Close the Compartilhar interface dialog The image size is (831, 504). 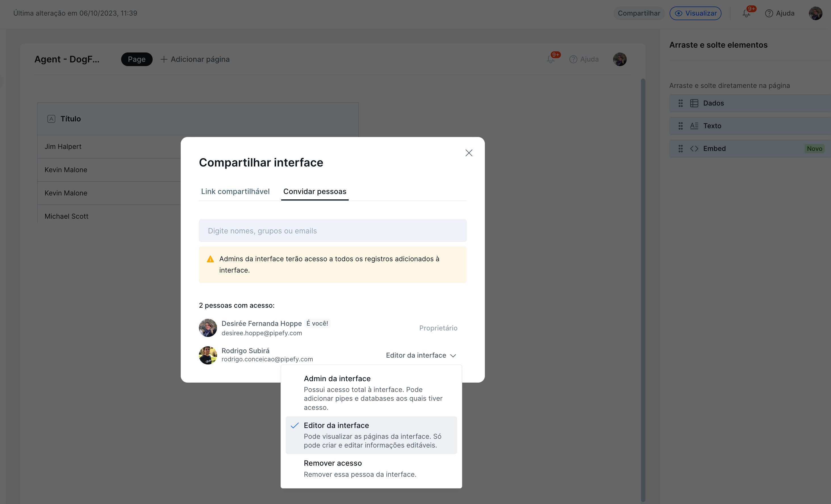pyautogui.click(x=469, y=153)
